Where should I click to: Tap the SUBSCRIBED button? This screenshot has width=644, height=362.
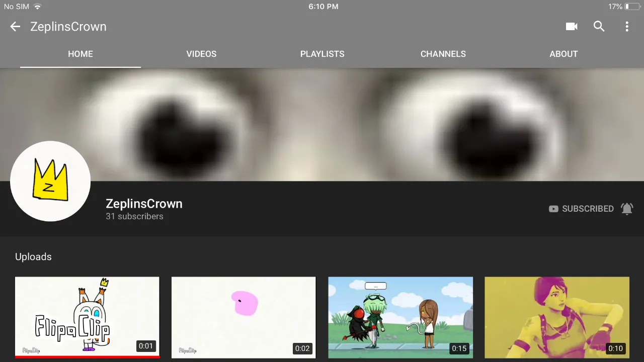[581, 209]
